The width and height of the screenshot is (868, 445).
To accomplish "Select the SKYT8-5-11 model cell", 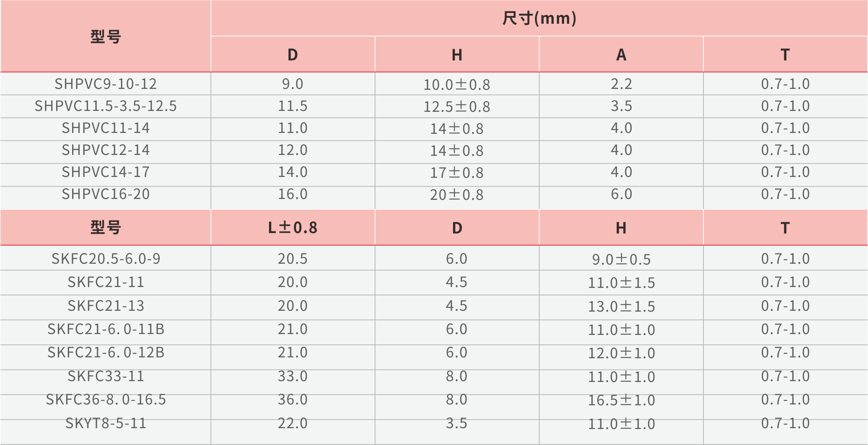I will pyautogui.click(x=105, y=423).
